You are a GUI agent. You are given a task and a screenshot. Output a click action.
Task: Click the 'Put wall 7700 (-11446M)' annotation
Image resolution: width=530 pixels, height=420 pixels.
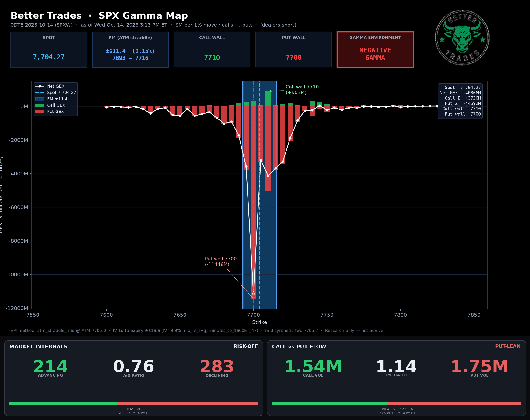click(221, 262)
